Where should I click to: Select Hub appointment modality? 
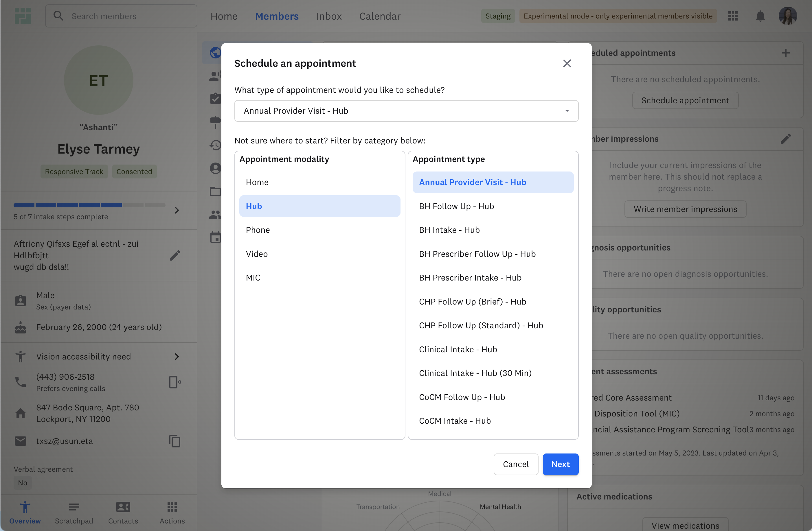click(320, 206)
